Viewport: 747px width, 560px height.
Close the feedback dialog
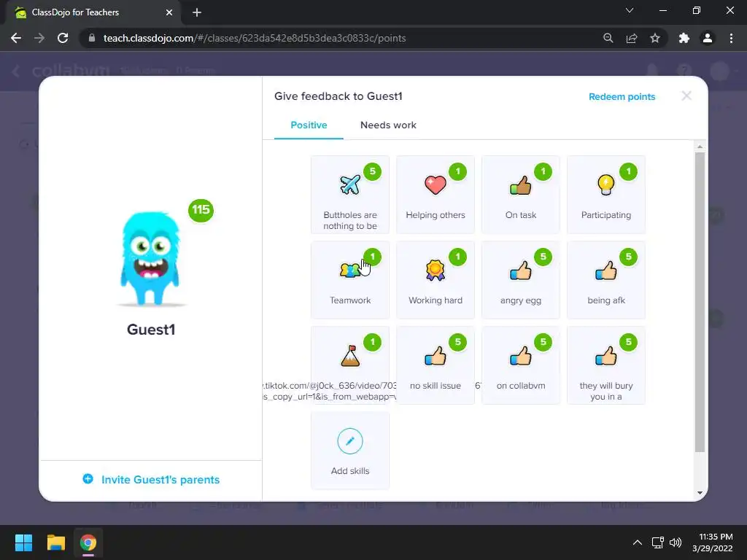[686, 96]
